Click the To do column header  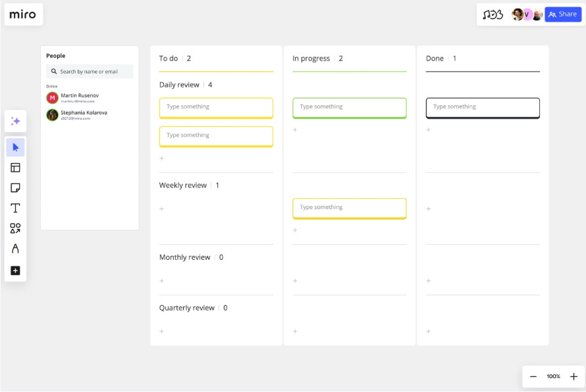(168, 59)
